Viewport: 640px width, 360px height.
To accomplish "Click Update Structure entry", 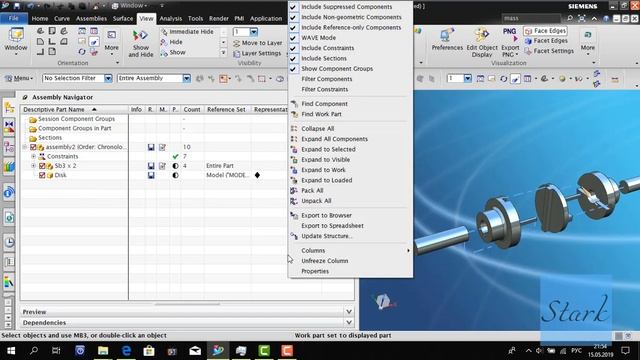I will point(327,236).
